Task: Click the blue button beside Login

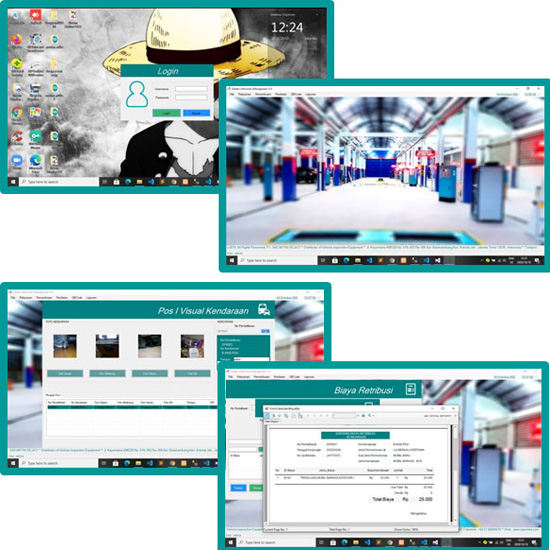Action: click(x=196, y=113)
